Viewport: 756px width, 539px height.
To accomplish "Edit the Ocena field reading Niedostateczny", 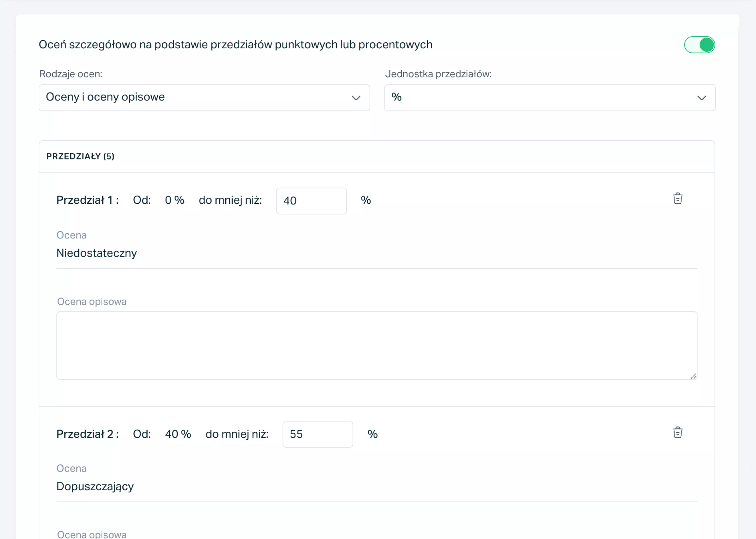I will (377, 253).
